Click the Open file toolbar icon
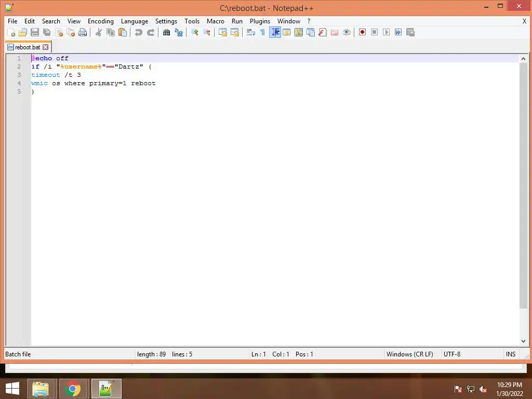Viewport: 532px width, 399px height. tap(23, 32)
